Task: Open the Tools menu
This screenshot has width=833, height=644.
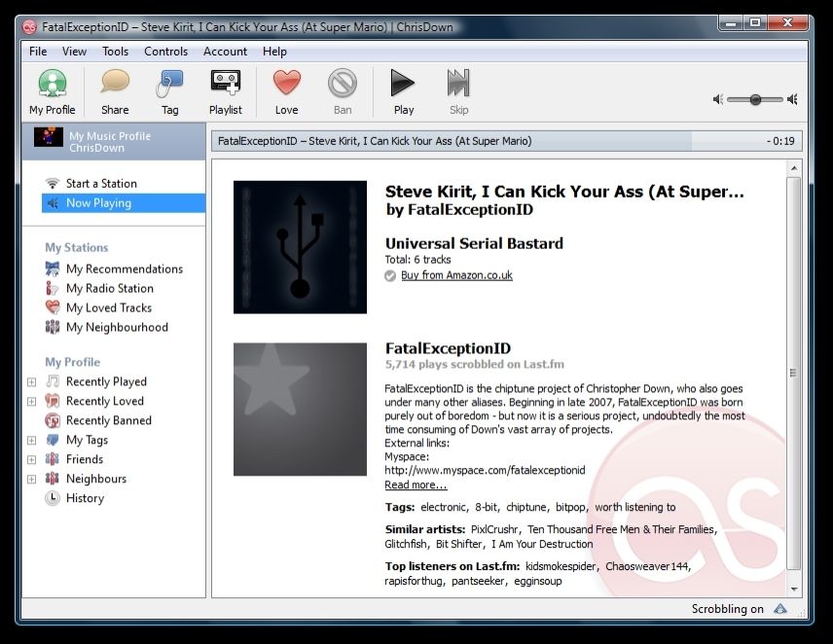Action: pyautogui.click(x=115, y=52)
